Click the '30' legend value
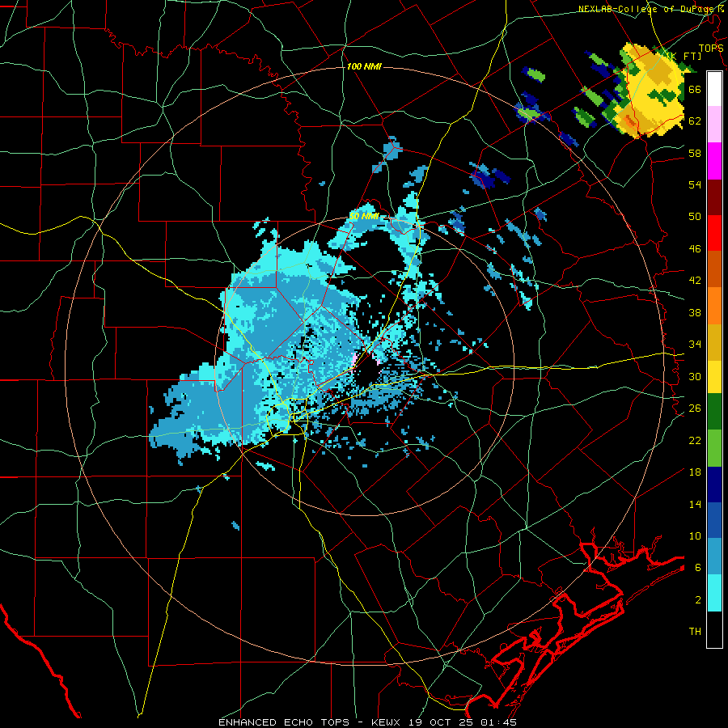728x728 pixels. point(695,376)
